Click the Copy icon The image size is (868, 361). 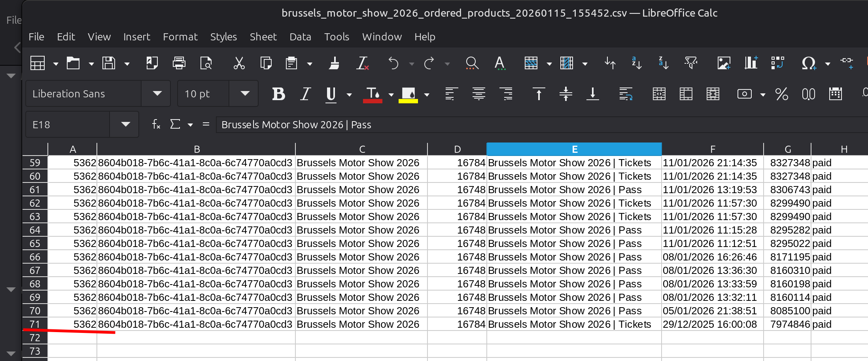(266, 63)
